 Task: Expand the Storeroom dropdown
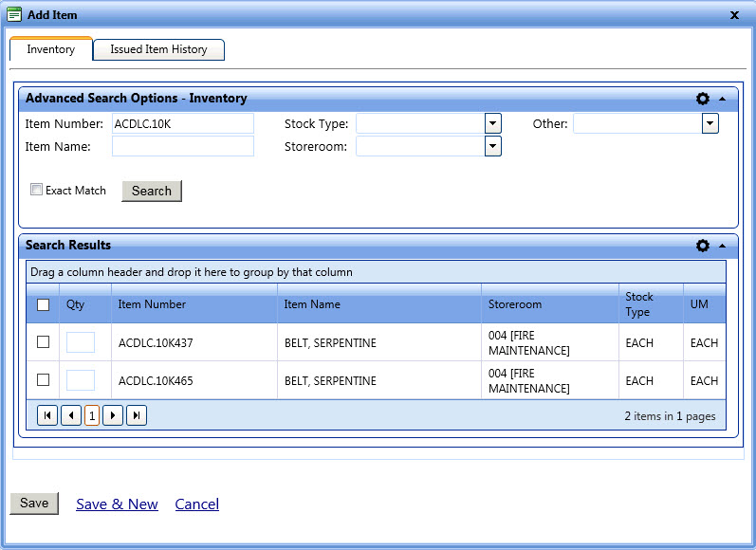click(x=492, y=146)
